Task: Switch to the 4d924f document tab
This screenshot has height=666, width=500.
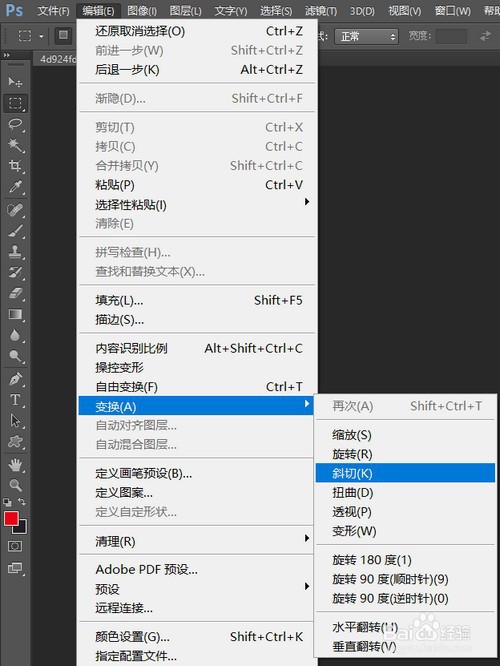Action: [x=56, y=59]
